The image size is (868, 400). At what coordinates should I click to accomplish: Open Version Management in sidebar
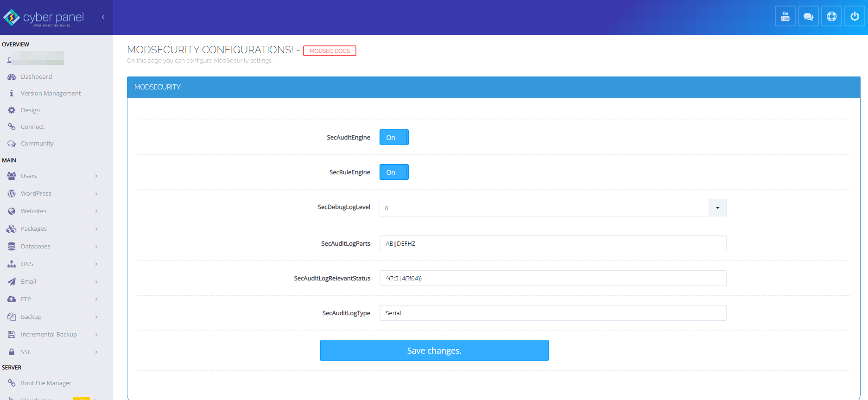pyautogui.click(x=51, y=94)
